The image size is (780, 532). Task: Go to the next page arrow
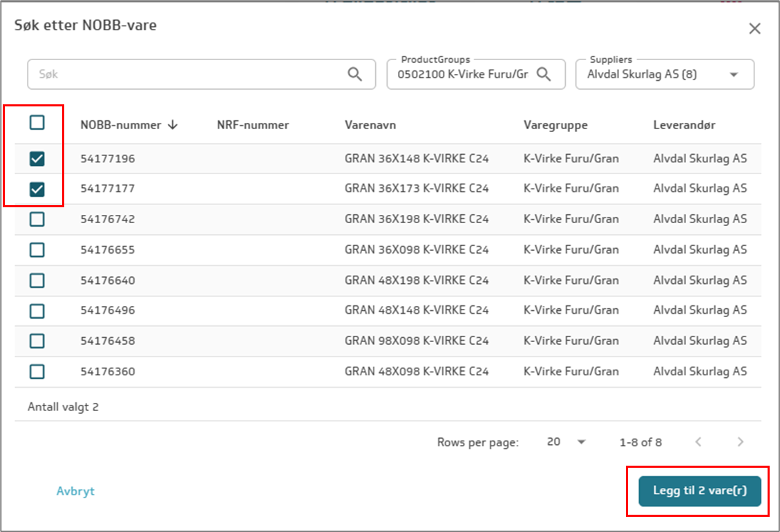[740, 442]
